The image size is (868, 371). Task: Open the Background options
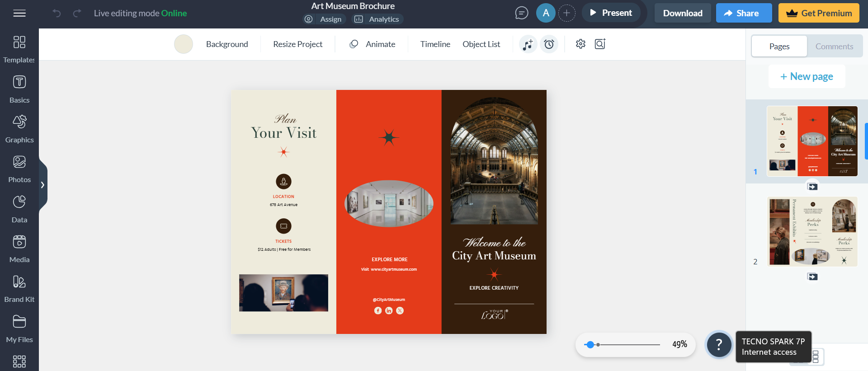click(227, 44)
